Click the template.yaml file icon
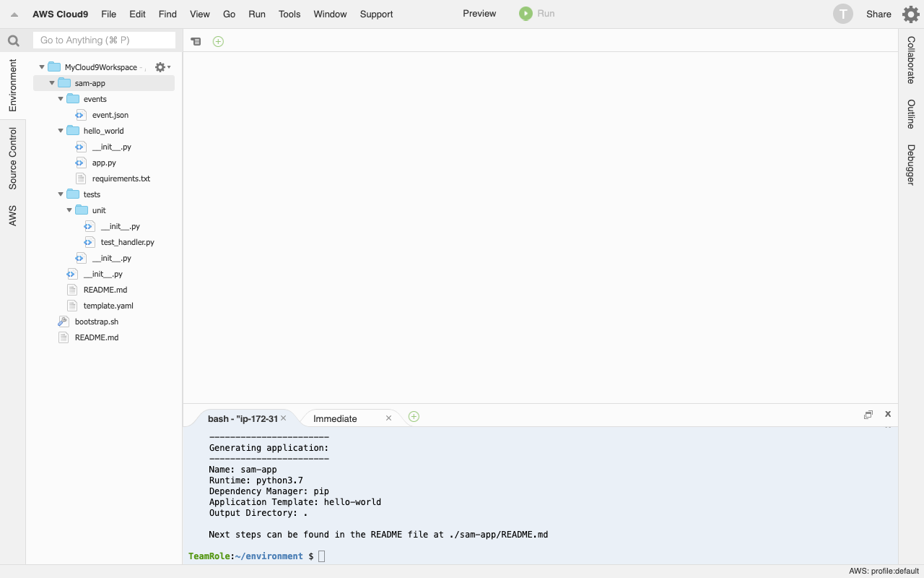Image resolution: width=924 pixels, height=578 pixels. 72,306
